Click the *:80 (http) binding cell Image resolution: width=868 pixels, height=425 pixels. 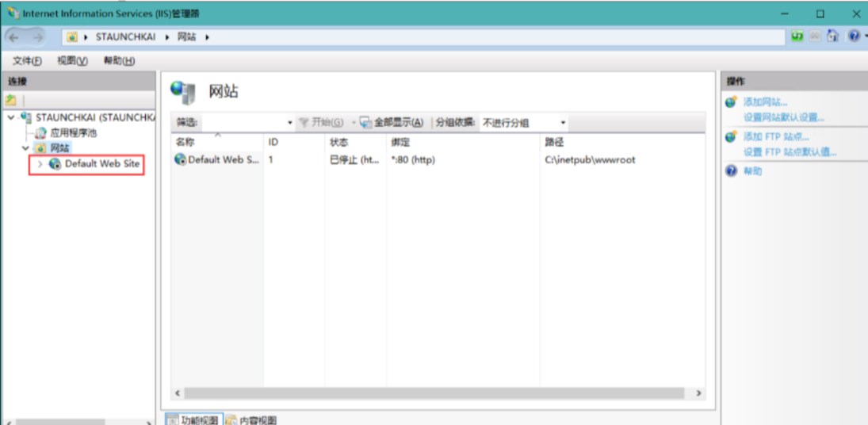pos(412,160)
